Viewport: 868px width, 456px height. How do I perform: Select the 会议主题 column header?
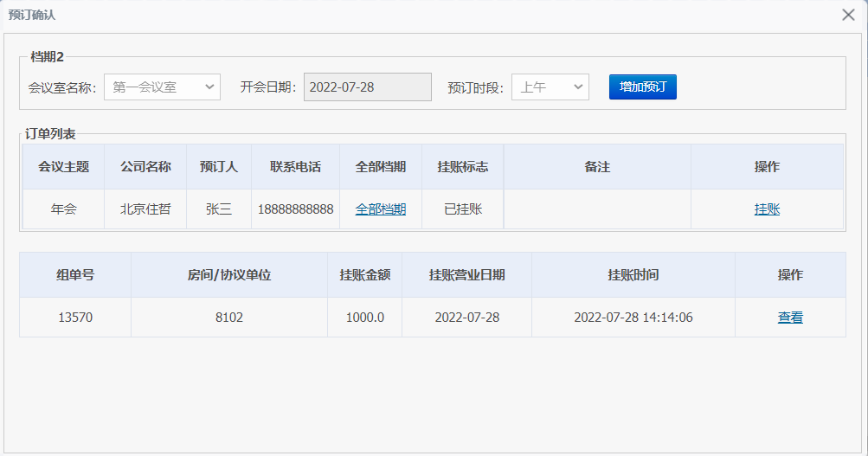[x=64, y=167]
